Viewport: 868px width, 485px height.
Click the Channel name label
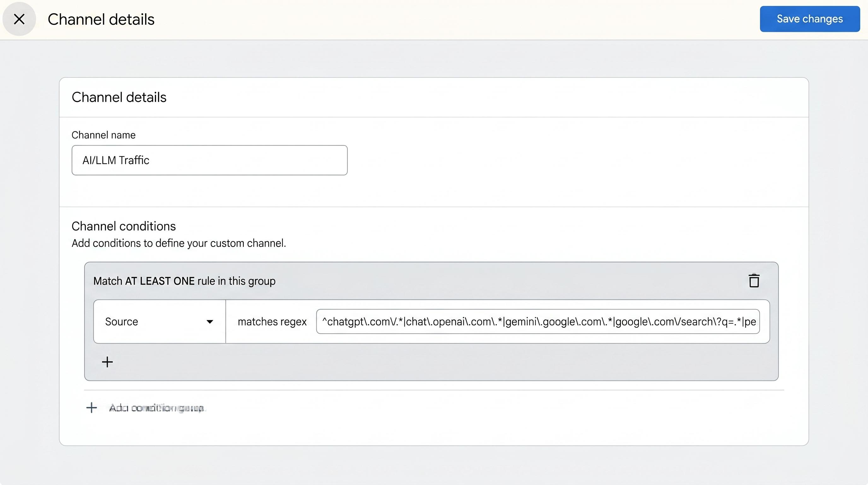(x=103, y=135)
